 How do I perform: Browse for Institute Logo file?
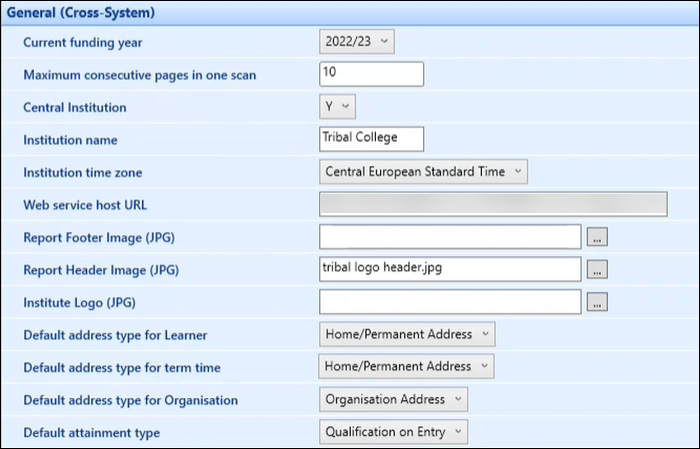point(597,302)
